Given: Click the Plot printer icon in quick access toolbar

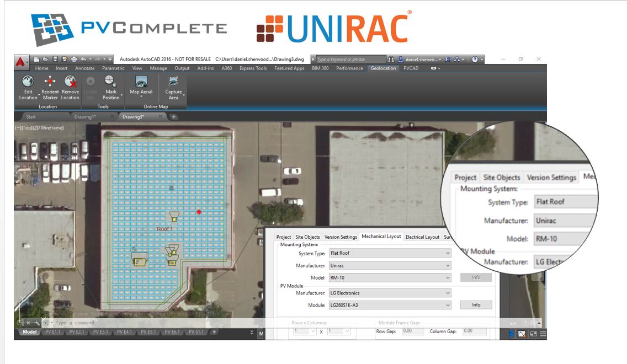Looking at the screenshot, I should pos(74,59).
